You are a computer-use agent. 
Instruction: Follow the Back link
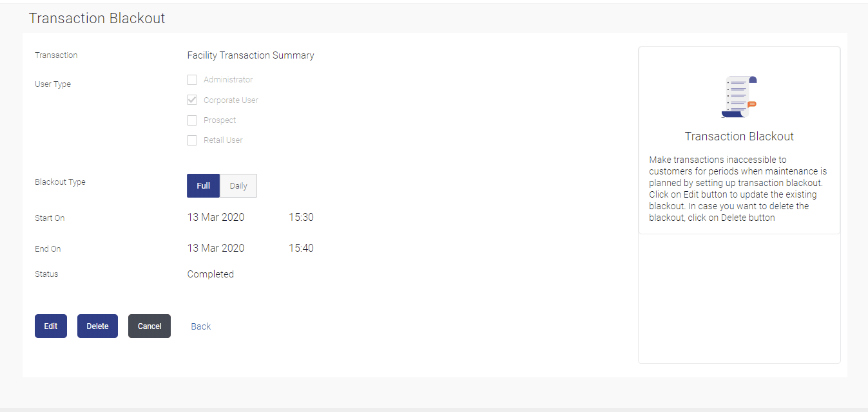[200, 326]
